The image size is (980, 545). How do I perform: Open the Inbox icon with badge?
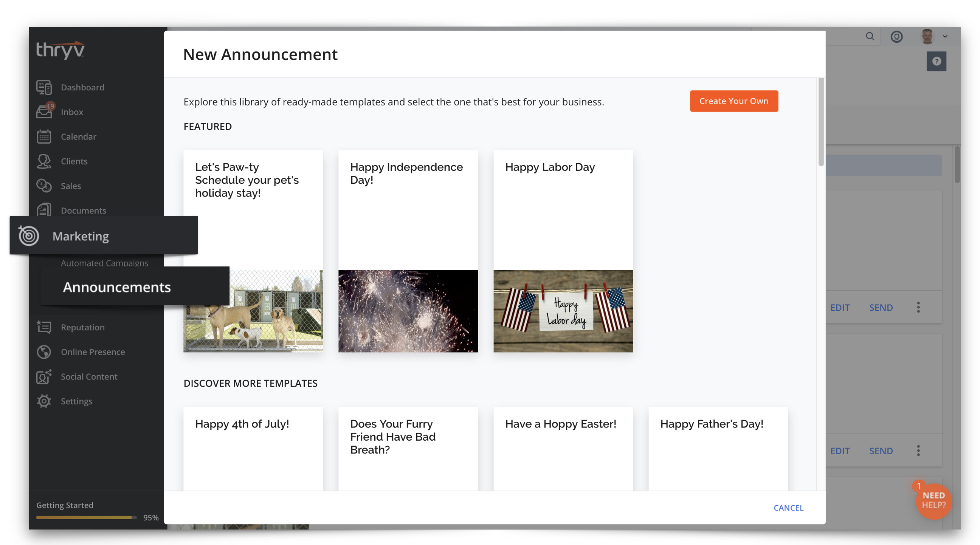point(45,111)
